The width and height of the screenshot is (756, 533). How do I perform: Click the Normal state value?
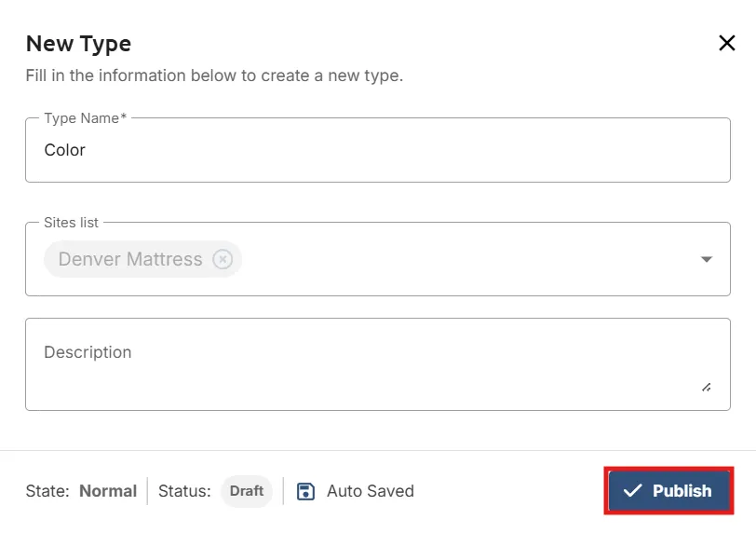click(108, 491)
